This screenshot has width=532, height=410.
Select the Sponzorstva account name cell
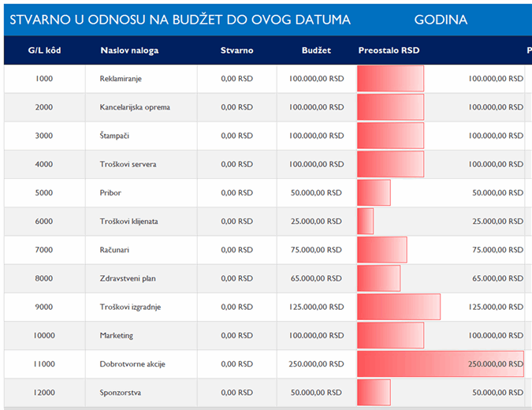[x=120, y=392]
